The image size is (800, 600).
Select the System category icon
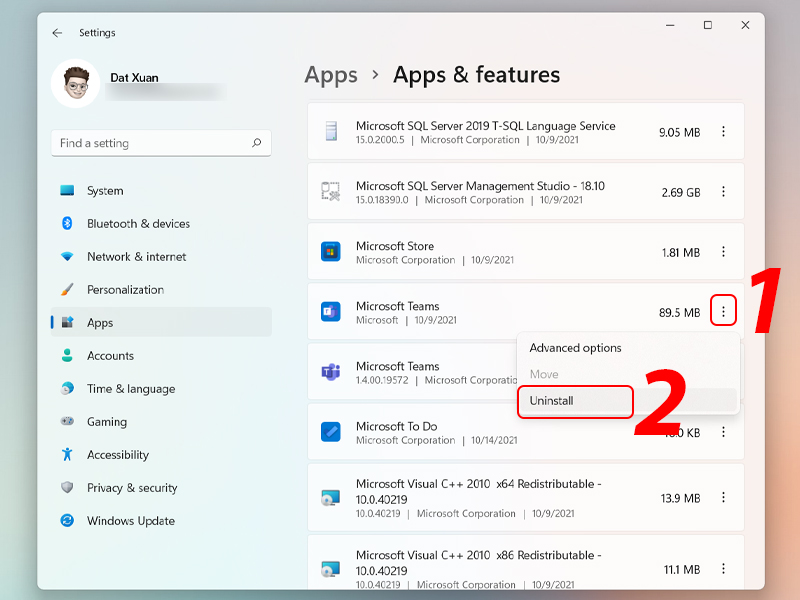tap(66, 190)
